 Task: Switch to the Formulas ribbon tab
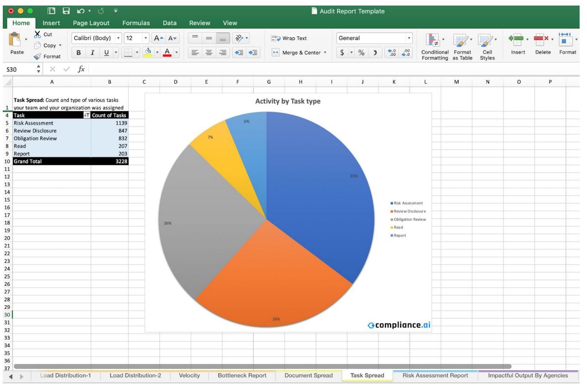coord(136,23)
